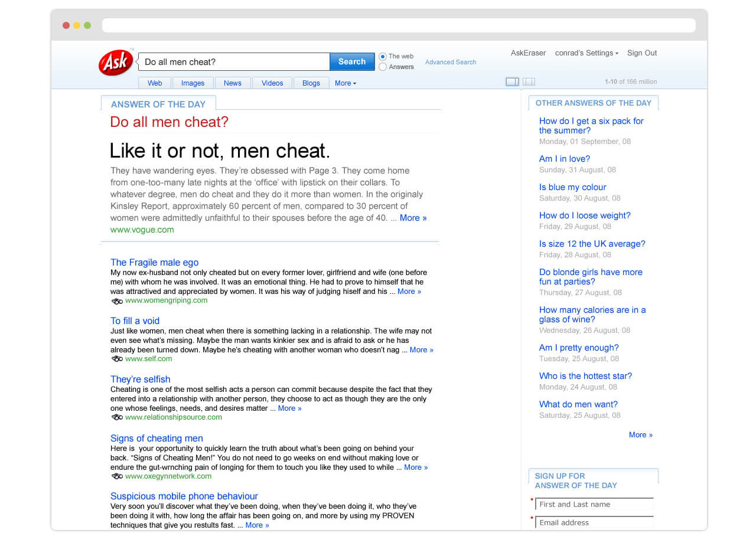Open the News tab

pos(233,83)
